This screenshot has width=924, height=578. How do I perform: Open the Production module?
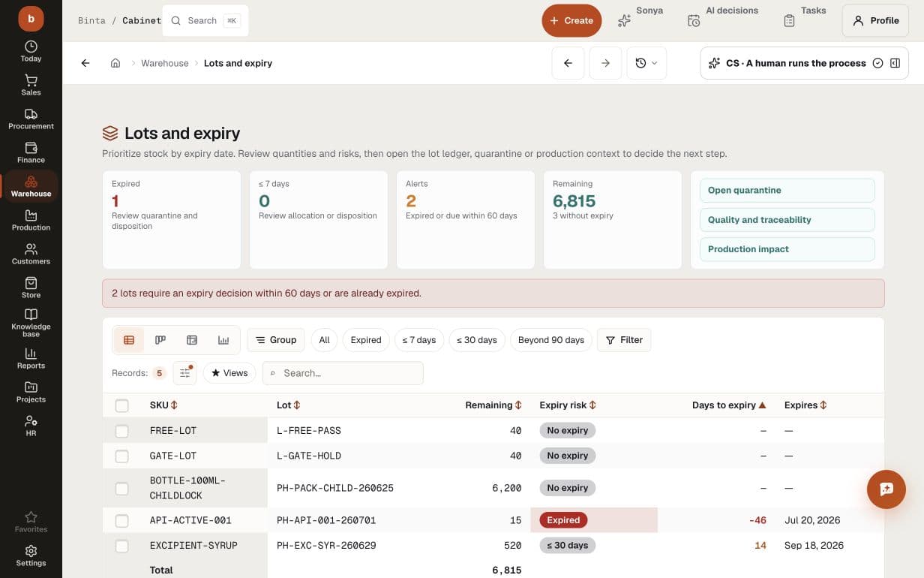31,220
